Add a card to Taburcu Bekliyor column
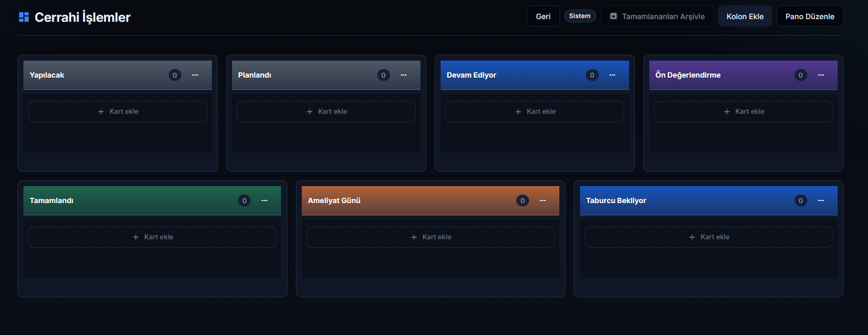 coord(709,237)
